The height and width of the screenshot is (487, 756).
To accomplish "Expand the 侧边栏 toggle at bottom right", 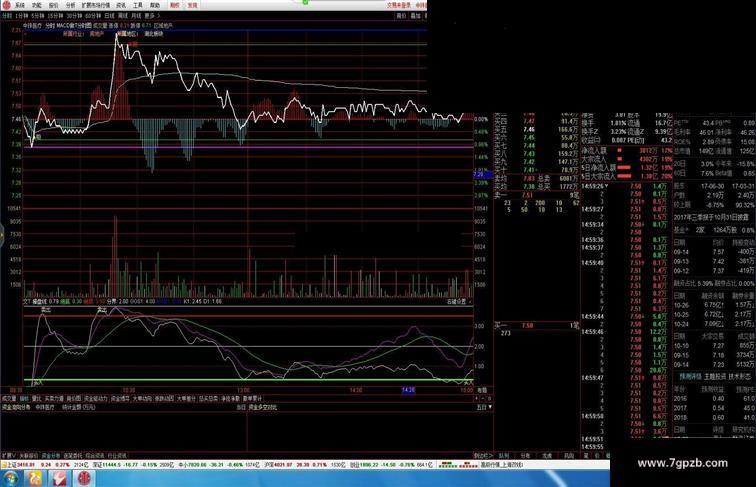I will 483,455.
